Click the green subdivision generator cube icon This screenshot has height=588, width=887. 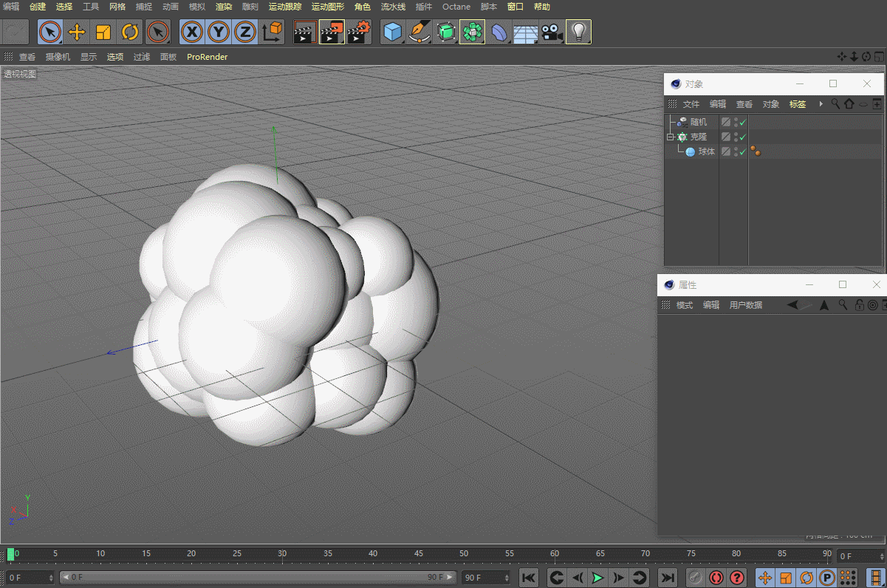[x=445, y=32]
